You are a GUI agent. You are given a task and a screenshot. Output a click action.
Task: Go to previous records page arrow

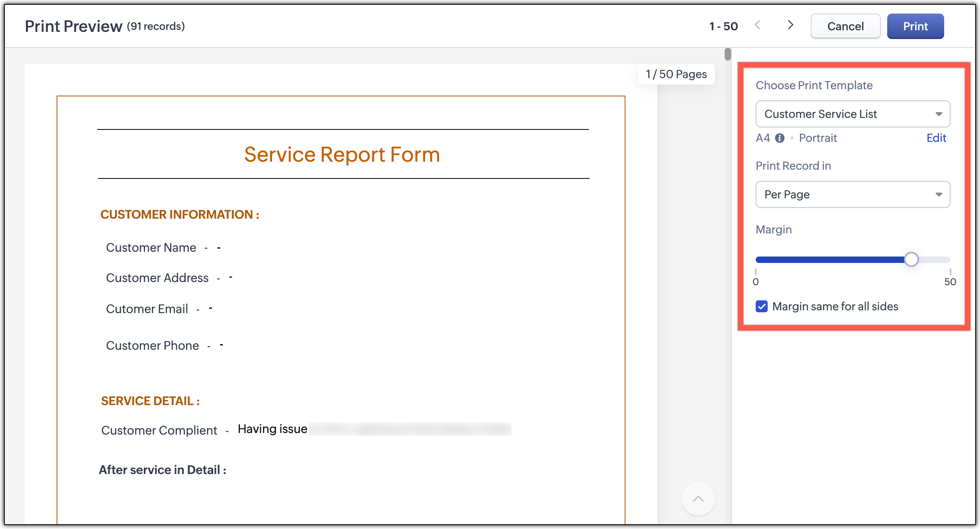point(758,25)
